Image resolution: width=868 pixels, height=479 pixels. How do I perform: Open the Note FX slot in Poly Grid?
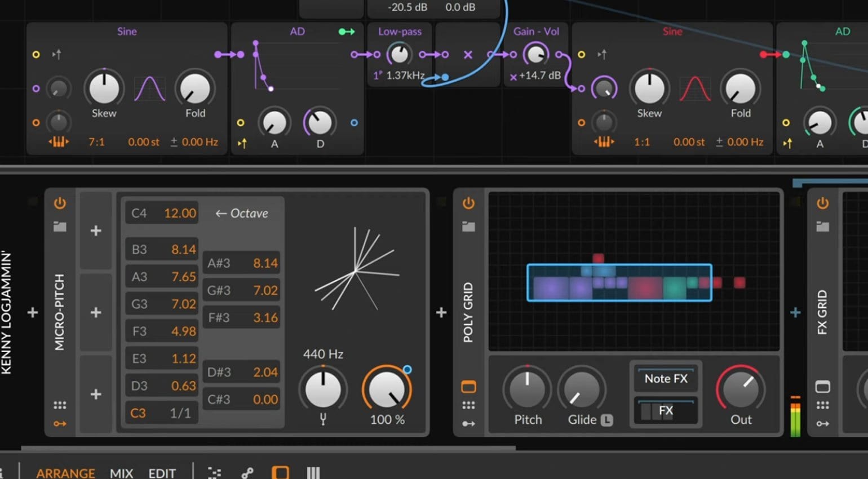[x=666, y=379]
